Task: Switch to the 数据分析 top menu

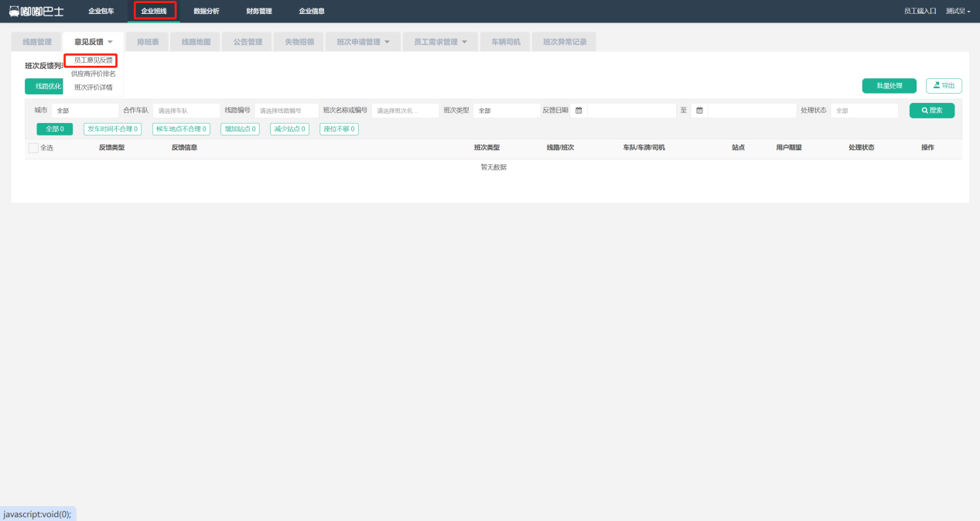Action: click(206, 11)
